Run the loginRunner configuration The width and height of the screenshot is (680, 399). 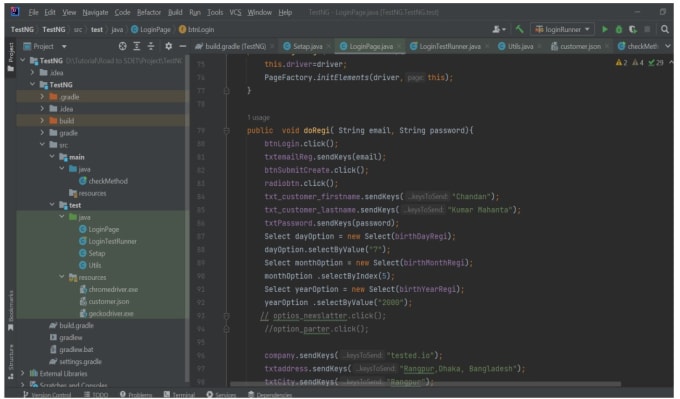coord(605,29)
